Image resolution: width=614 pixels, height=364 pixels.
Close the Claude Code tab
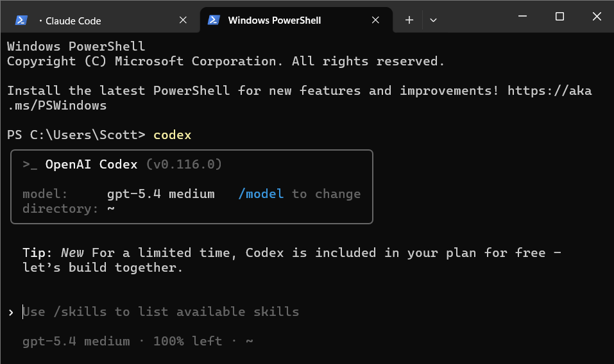click(183, 20)
